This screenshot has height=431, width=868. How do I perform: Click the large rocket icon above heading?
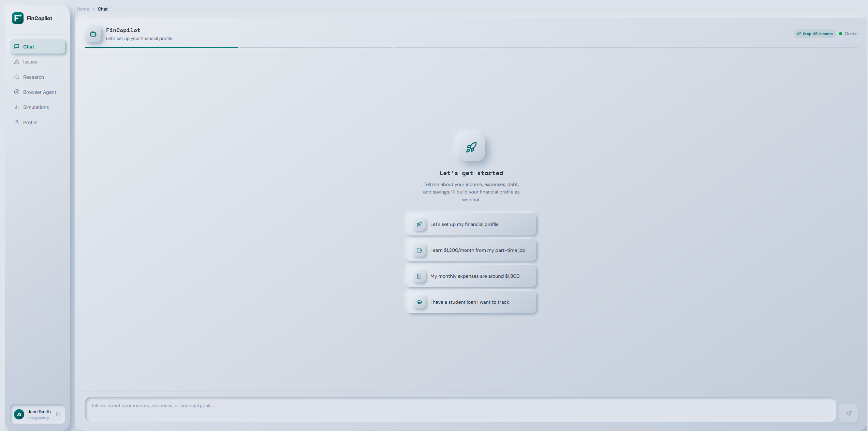tap(471, 147)
